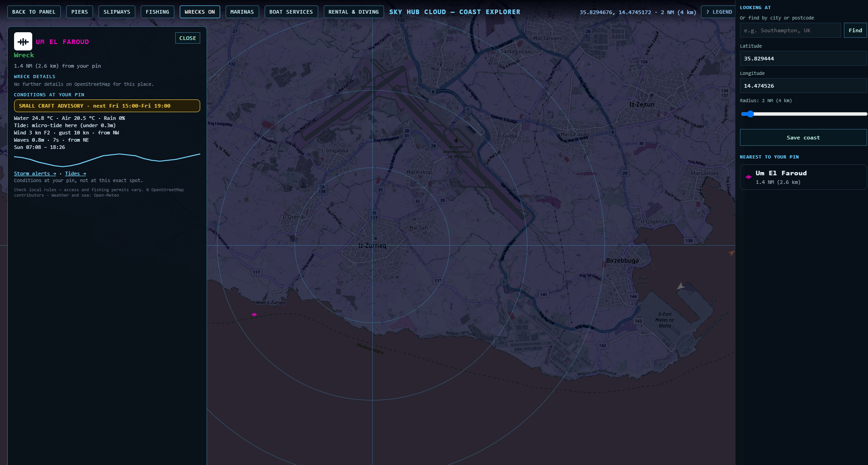Go back to panel

[x=34, y=12]
